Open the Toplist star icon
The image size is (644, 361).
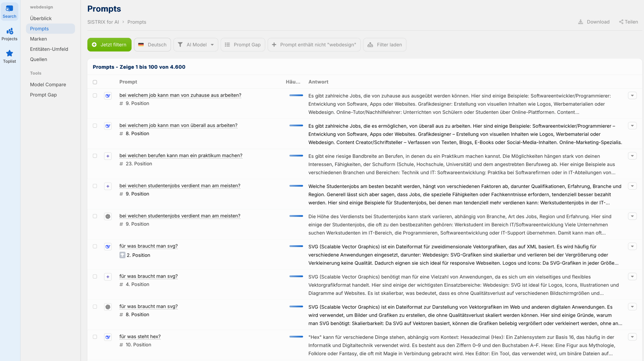click(x=10, y=53)
